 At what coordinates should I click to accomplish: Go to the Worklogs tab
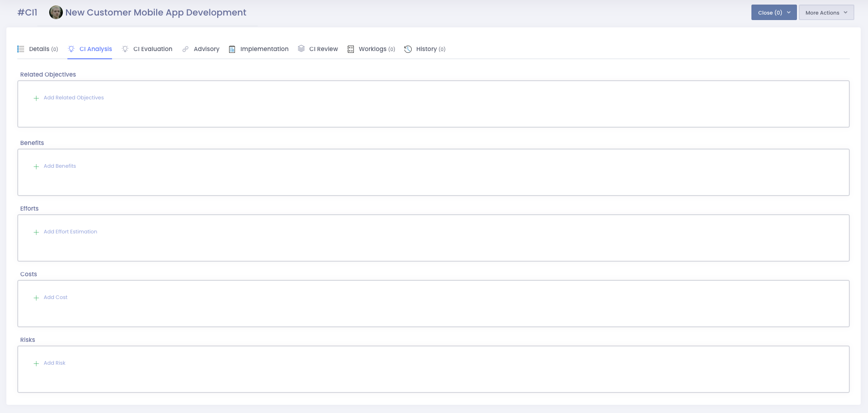coord(372,49)
